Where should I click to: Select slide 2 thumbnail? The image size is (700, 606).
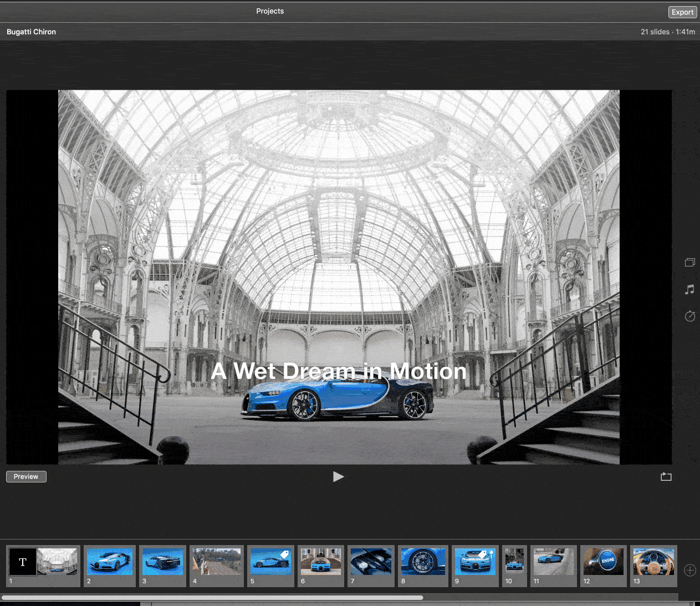(x=110, y=562)
